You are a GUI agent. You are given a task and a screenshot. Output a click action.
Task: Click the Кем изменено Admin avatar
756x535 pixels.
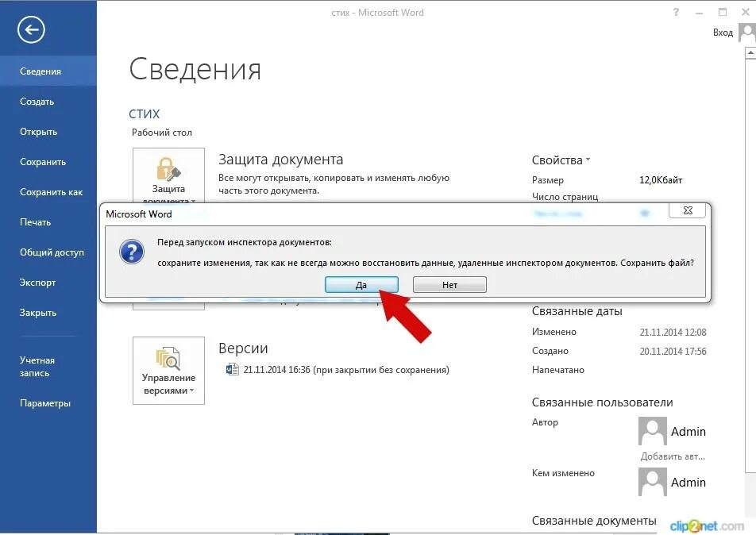(652, 482)
